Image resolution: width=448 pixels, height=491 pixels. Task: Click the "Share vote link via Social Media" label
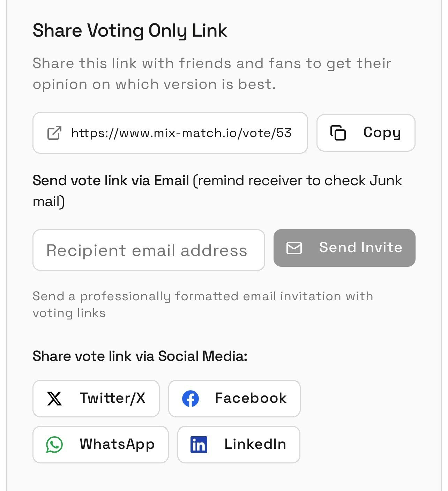click(140, 356)
